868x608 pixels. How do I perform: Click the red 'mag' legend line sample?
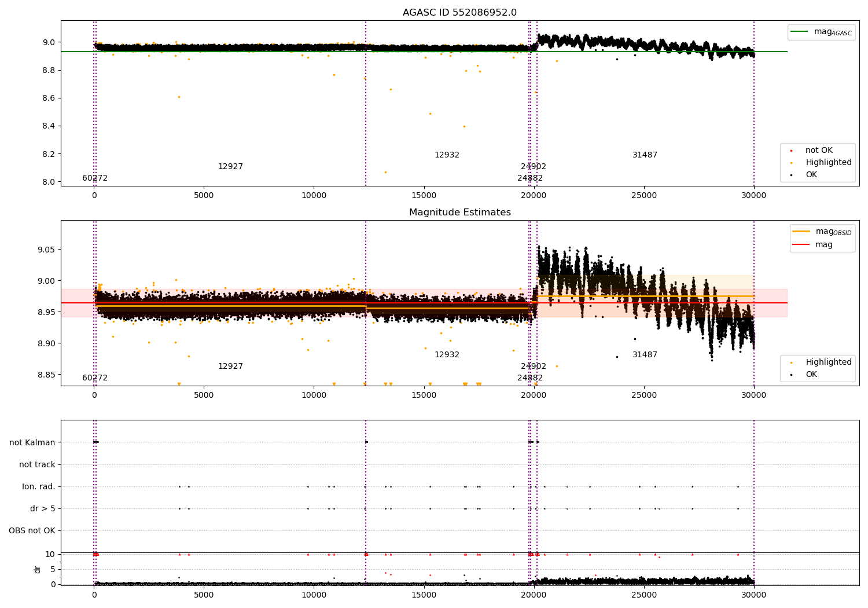point(801,244)
